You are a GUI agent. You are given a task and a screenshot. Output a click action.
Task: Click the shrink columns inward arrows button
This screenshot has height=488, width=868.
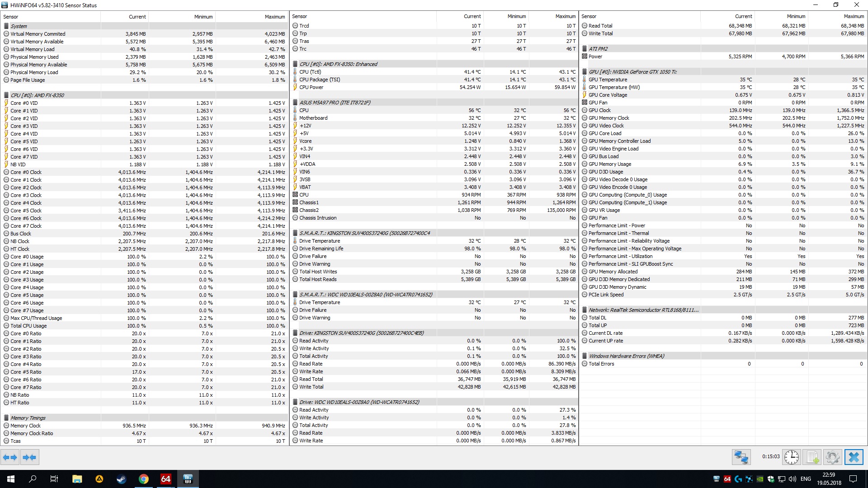29,457
